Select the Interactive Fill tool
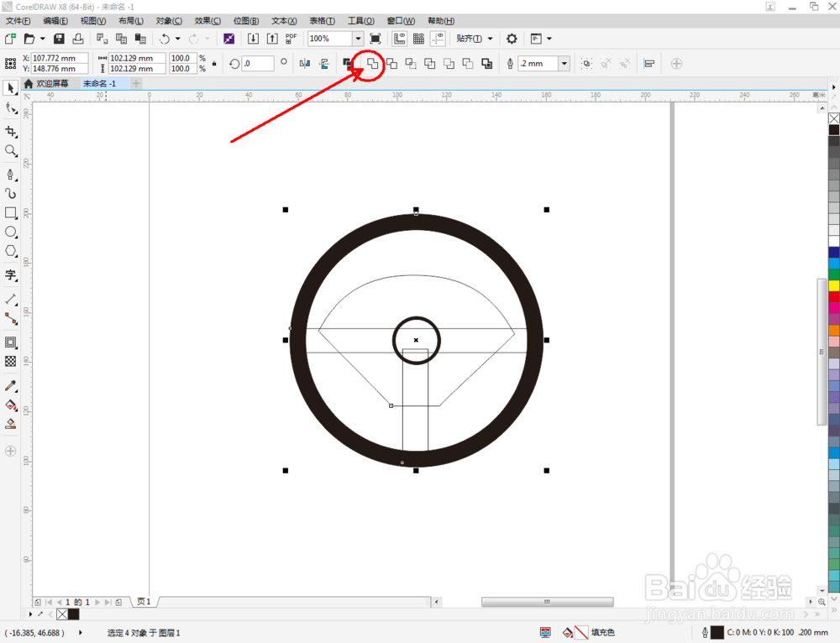Image resolution: width=840 pixels, height=643 pixels. (11, 405)
